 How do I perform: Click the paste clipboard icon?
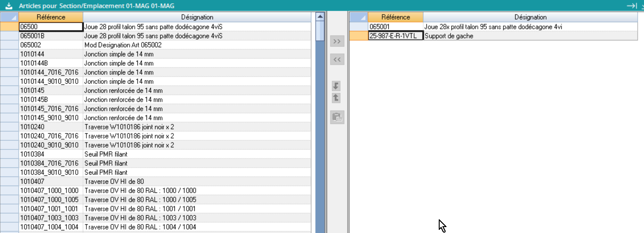click(337, 117)
